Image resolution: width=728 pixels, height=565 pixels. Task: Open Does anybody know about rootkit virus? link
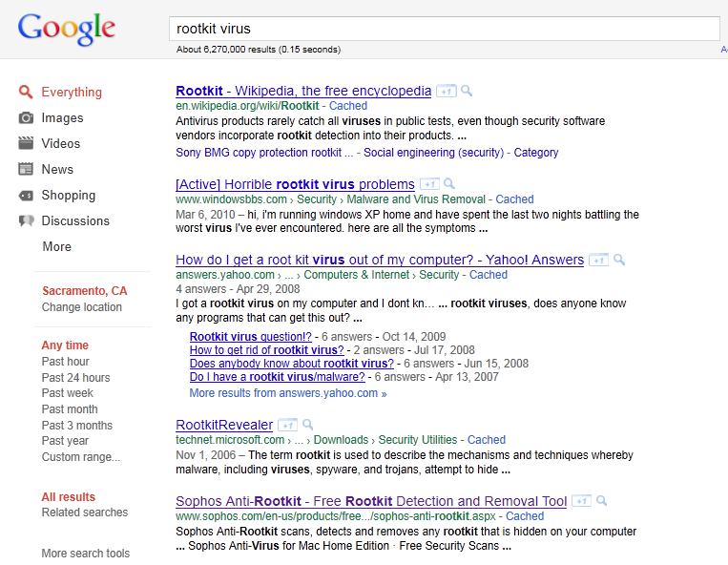tap(292, 364)
